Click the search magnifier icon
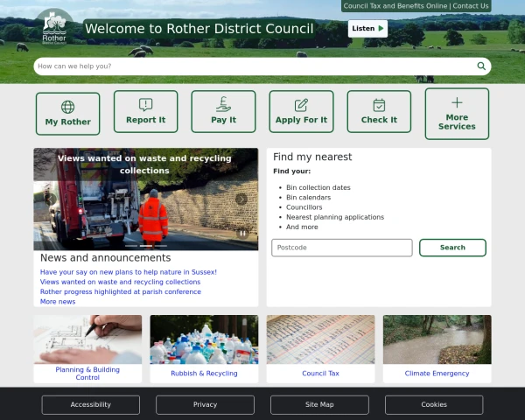Screen dimensions: 525x420 pos(481,66)
